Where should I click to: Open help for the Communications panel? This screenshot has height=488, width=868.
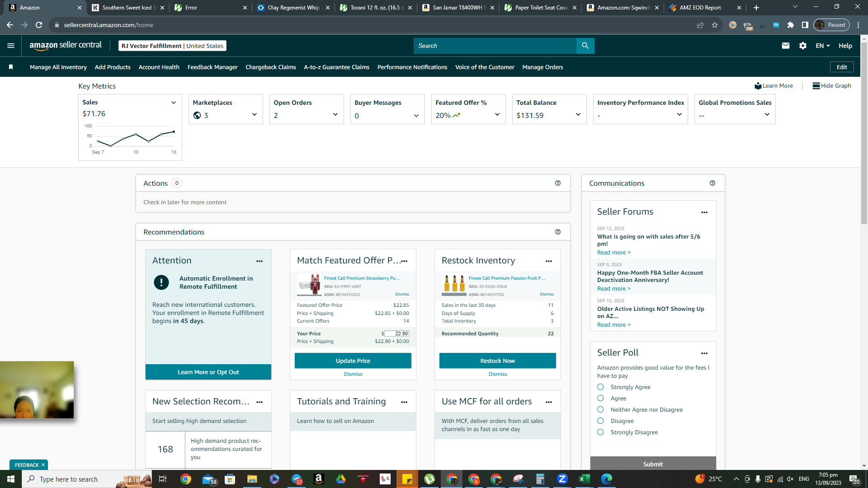coord(712,183)
